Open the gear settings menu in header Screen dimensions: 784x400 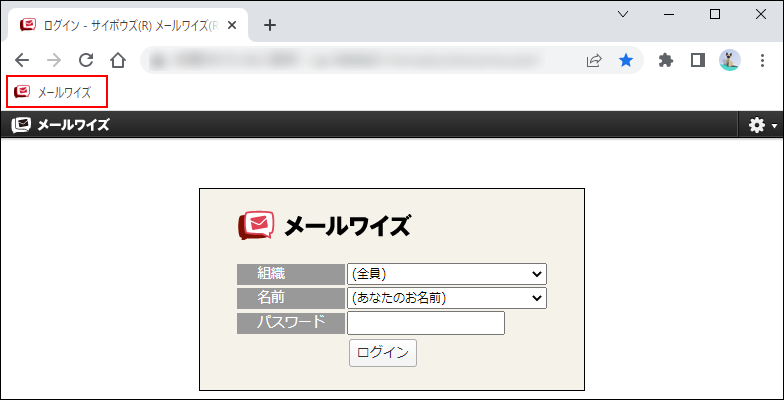click(762, 125)
